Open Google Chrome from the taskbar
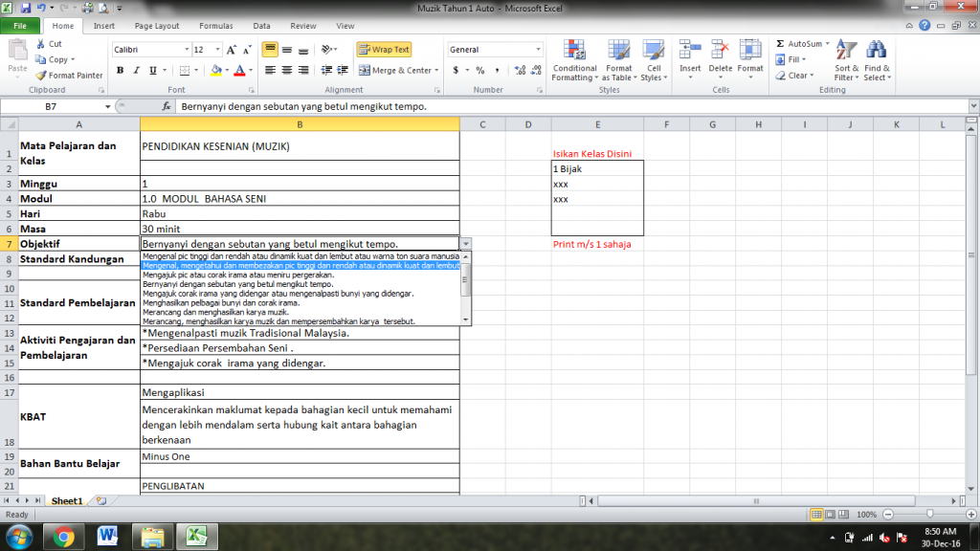Screen dimensions: 980x551 pos(63,537)
